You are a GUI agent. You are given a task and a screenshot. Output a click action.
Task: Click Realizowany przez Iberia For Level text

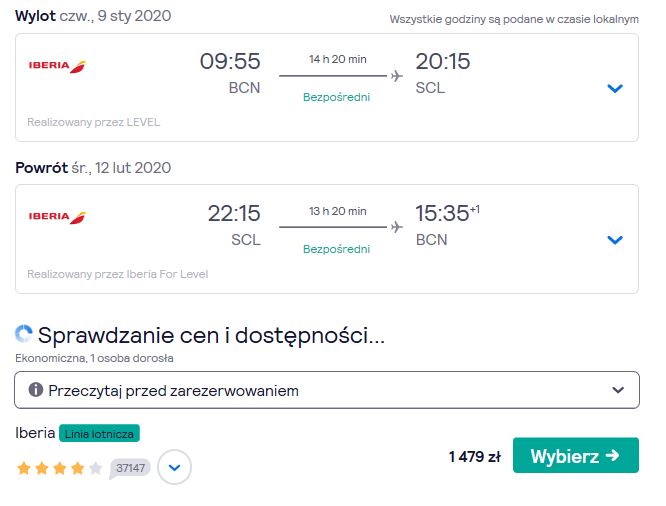click(x=118, y=274)
